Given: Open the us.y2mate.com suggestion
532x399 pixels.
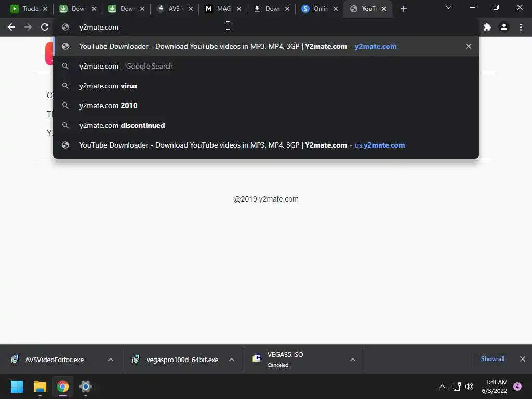Looking at the screenshot, I should pyautogui.click(x=266, y=145).
